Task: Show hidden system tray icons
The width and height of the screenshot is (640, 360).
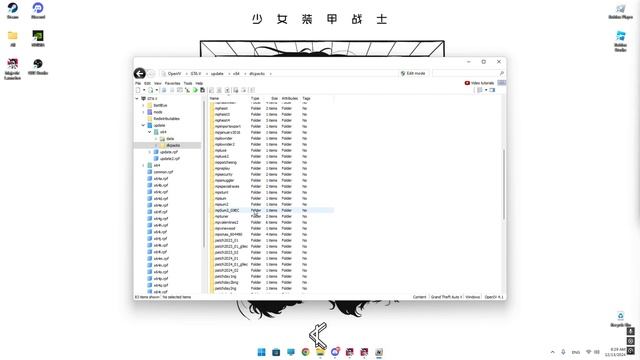Action: (553, 352)
